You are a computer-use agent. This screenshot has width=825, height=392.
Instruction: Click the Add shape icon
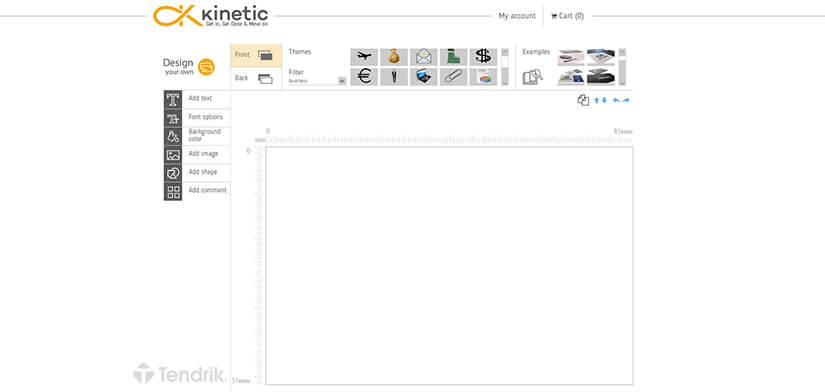tap(173, 173)
